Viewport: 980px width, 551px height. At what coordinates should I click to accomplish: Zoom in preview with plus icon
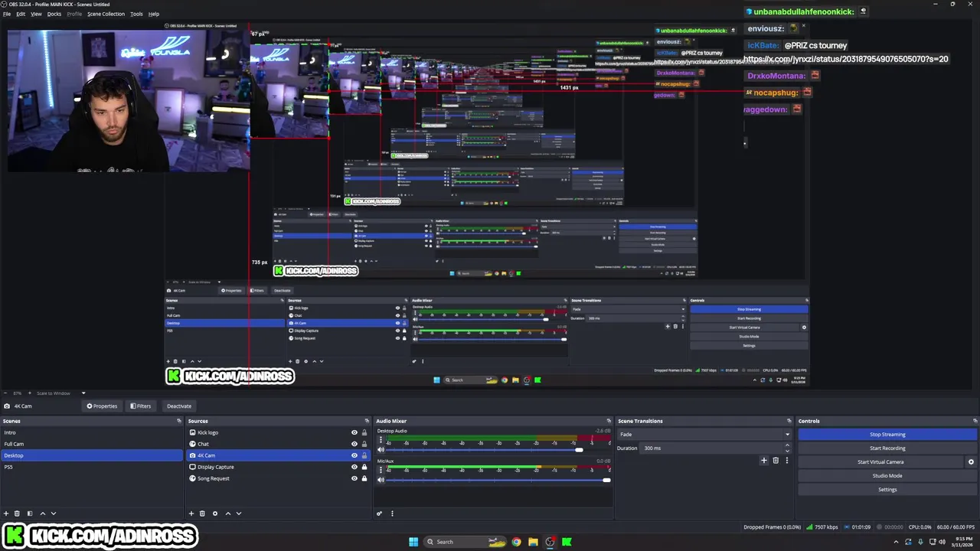[29, 393]
